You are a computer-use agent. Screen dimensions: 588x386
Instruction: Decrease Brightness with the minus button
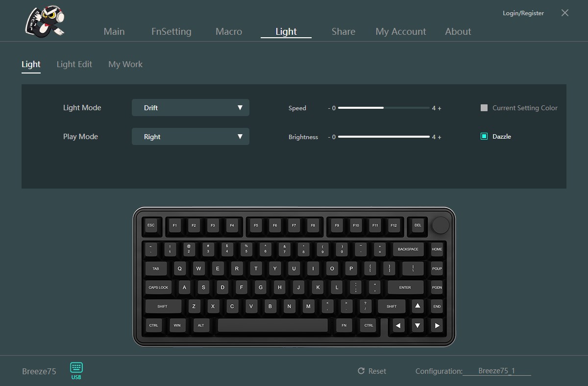(x=329, y=137)
